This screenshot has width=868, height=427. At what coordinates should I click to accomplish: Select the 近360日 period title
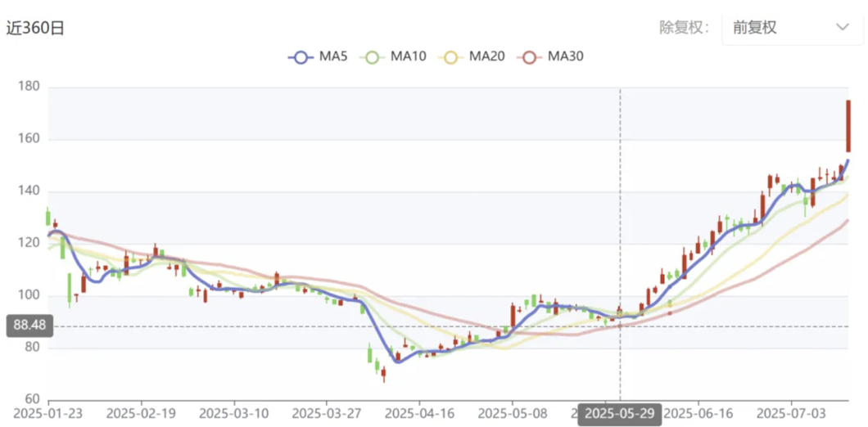pyautogui.click(x=35, y=28)
